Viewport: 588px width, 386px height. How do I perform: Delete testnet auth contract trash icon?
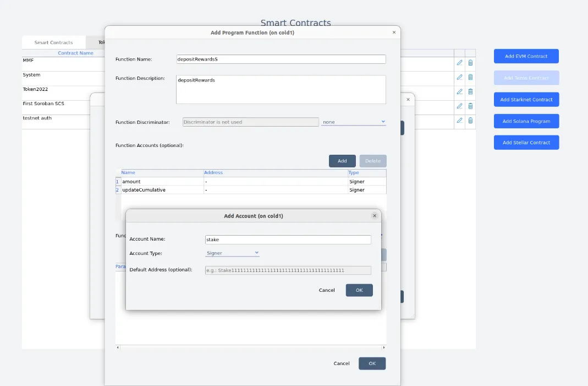click(470, 120)
